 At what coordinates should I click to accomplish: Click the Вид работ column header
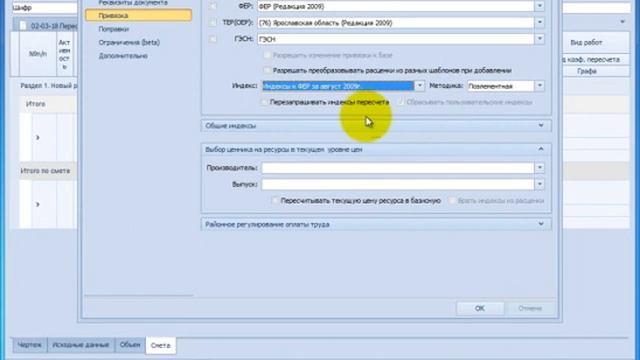(586, 42)
